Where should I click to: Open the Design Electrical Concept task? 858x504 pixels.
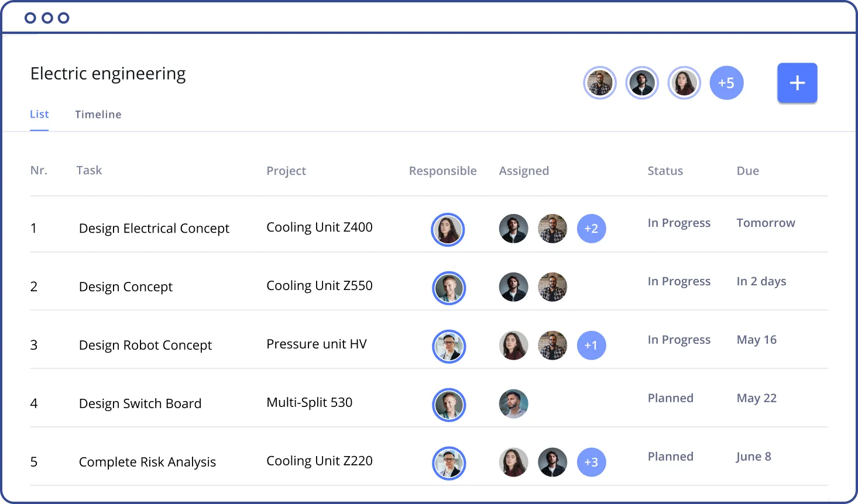(x=154, y=229)
